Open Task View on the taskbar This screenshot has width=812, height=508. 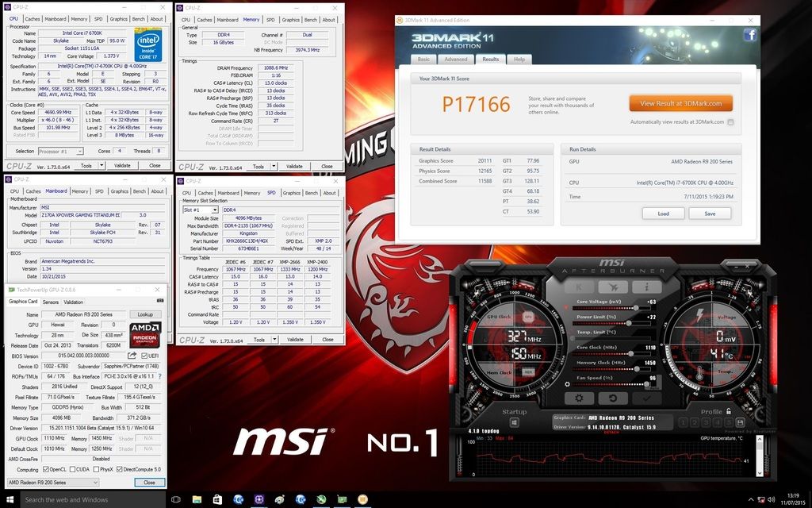pos(175,500)
